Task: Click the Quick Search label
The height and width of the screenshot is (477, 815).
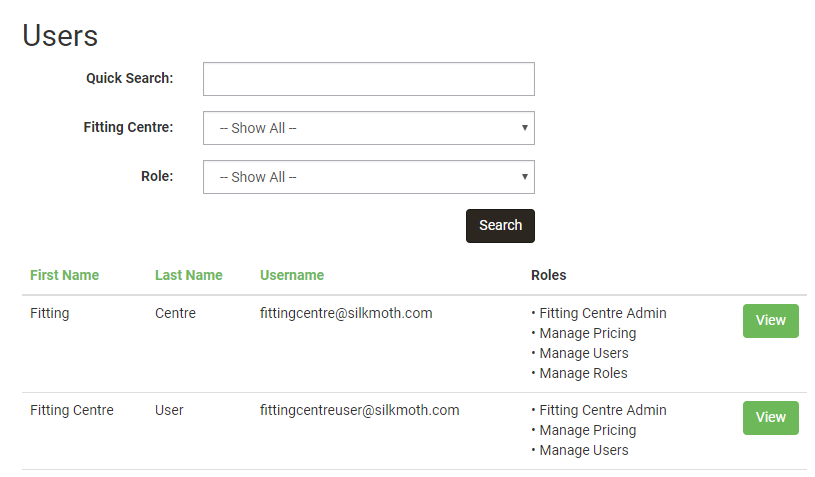Action: pos(129,78)
